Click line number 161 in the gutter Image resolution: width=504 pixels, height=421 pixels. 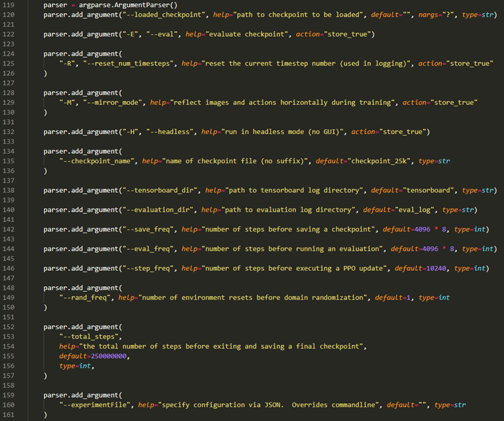pyautogui.click(x=9, y=415)
